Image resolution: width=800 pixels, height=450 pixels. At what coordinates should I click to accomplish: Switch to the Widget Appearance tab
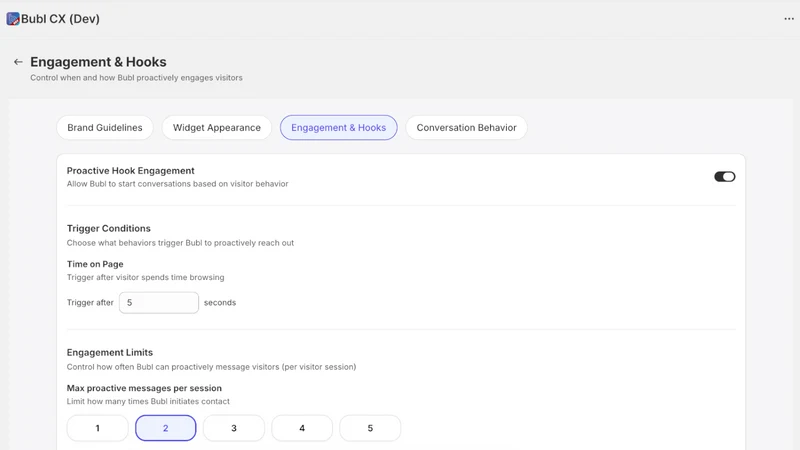pos(217,128)
